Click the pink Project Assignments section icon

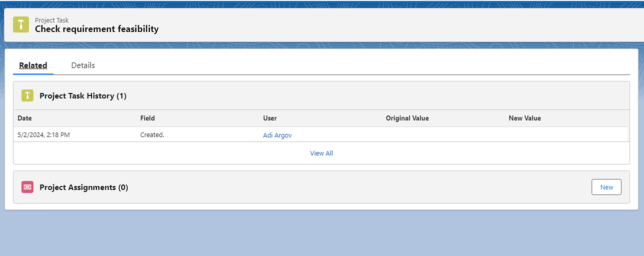pyautogui.click(x=27, y=187)
